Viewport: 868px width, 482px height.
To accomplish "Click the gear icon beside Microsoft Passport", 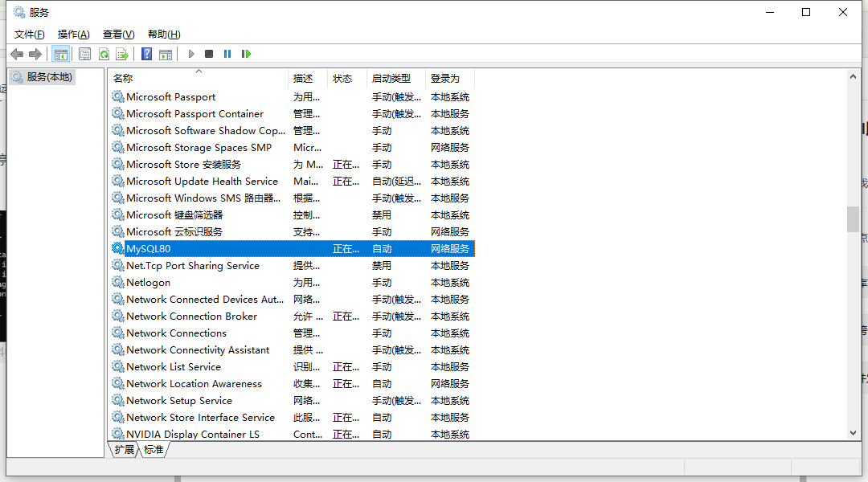I will pyautogui.click(x=118, y=96).
